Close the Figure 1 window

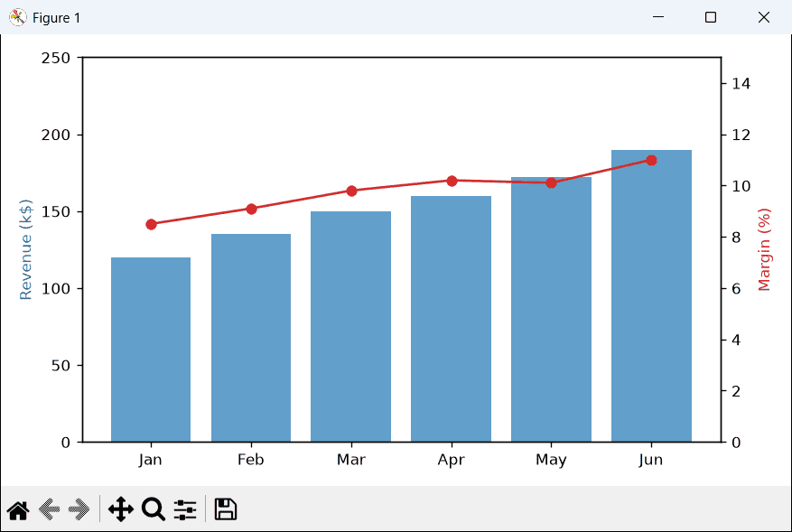(764, 17)
